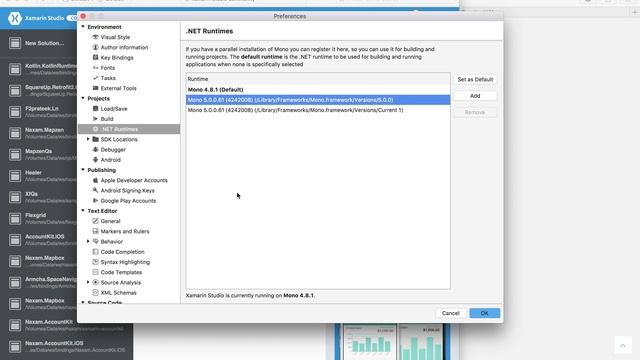
Task: Select Mono 5.0.0.61 Versions/5.0.0 runtime row
Action: click(x=318, y=100)
